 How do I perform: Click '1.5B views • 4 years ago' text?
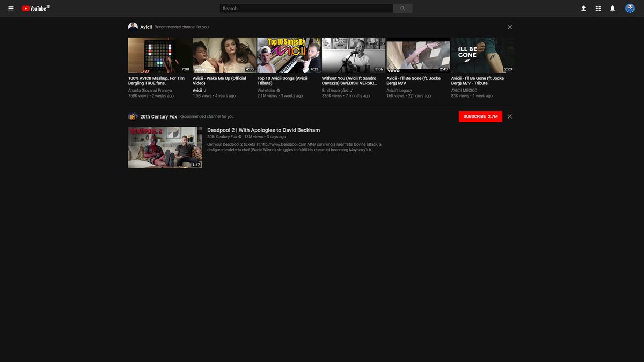(214, 96)
